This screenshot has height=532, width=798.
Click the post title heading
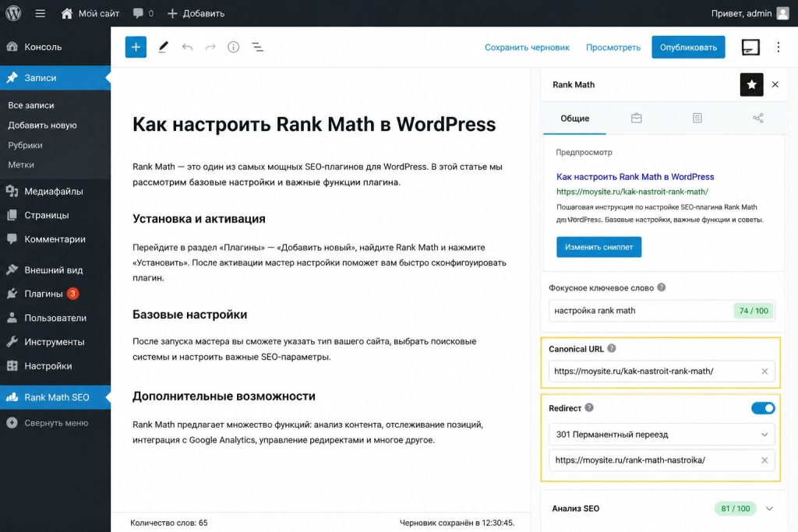pos(314,124)
